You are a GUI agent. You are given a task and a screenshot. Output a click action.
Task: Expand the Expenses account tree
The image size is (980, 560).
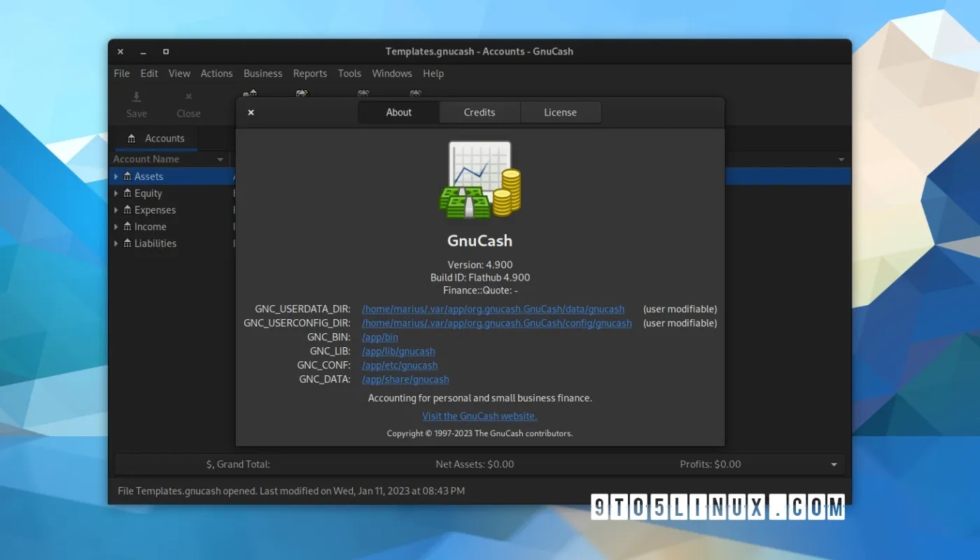click(x=116, y=210)
